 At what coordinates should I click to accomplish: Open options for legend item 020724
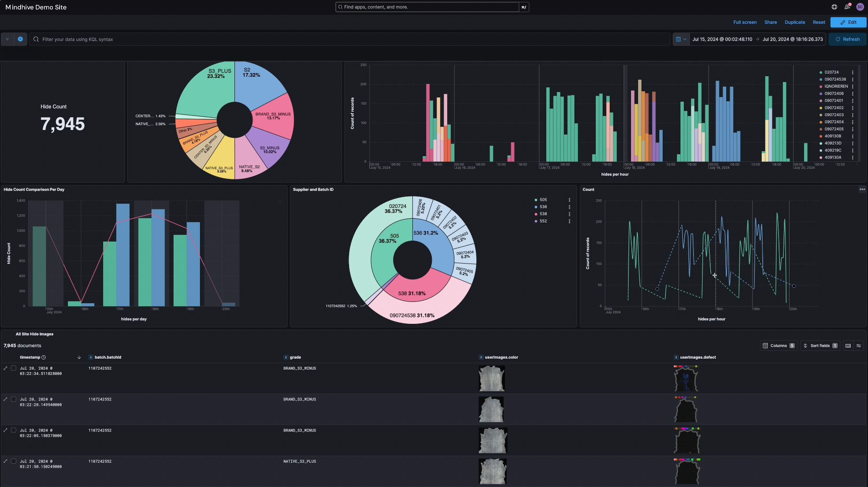[x=853, y=72]
